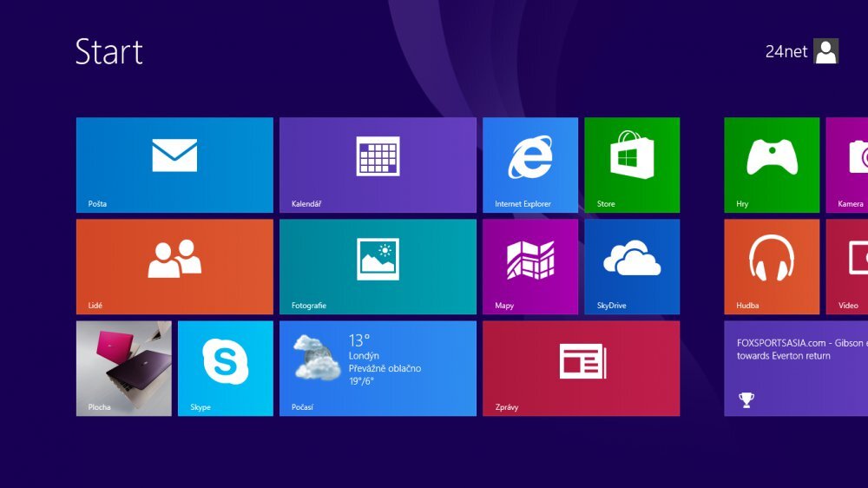Open the Hudba music tile

772,267
